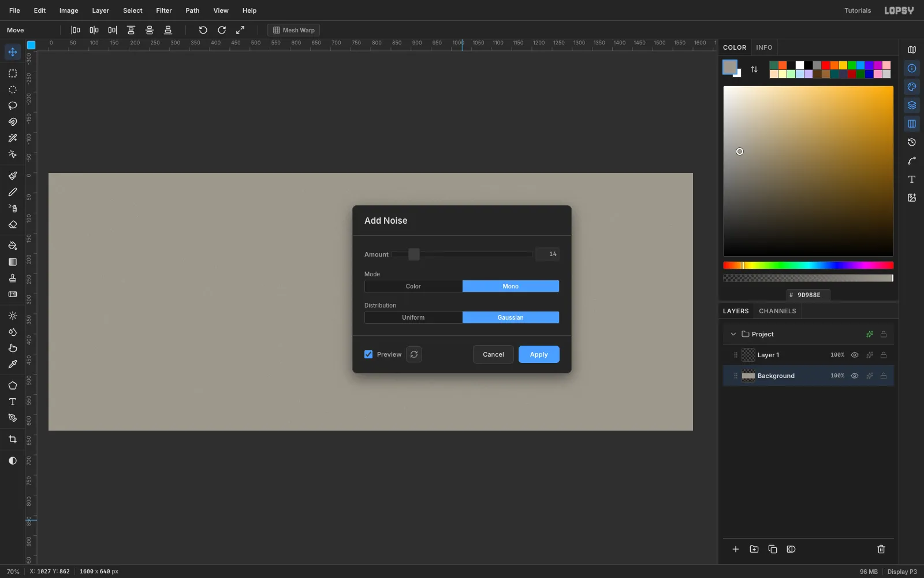
Task: Click the trash icon to delete layer
Action: coord(881,549)
